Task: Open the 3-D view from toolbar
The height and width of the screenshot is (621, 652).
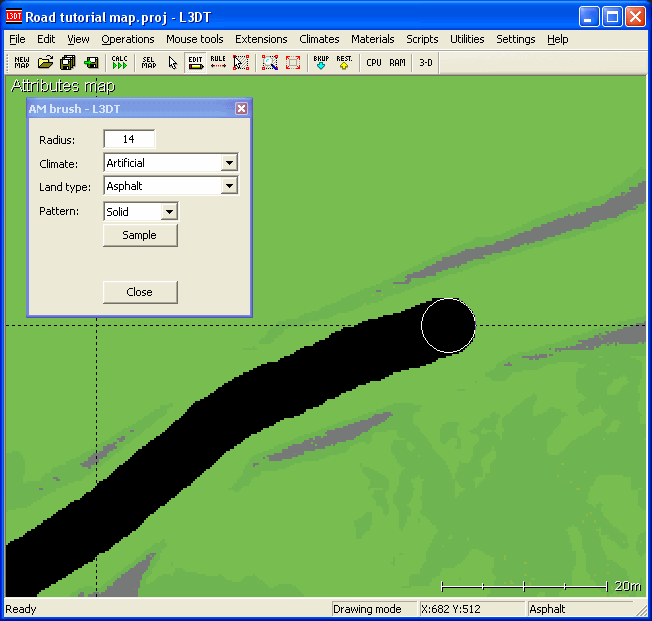Action: [x=426, y=62]
